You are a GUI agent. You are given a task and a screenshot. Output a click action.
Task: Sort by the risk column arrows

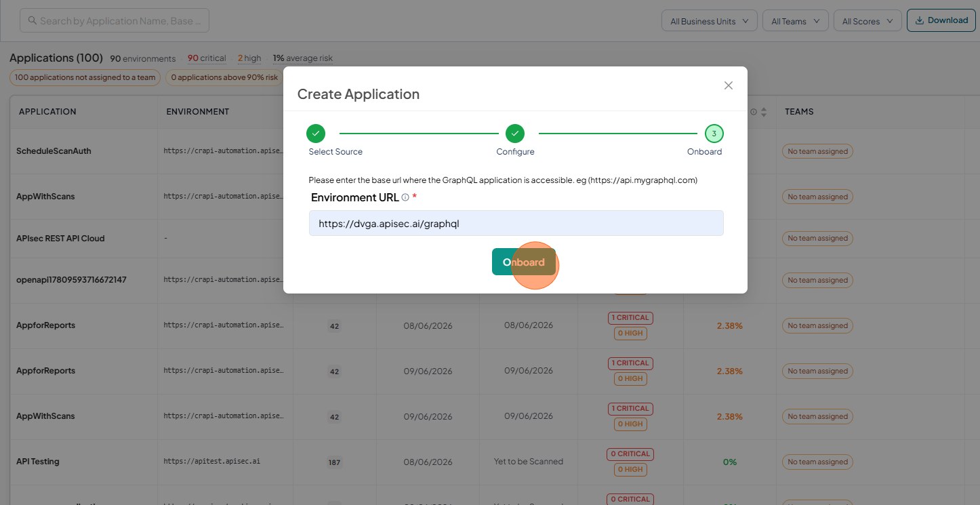tap(764, 112)
